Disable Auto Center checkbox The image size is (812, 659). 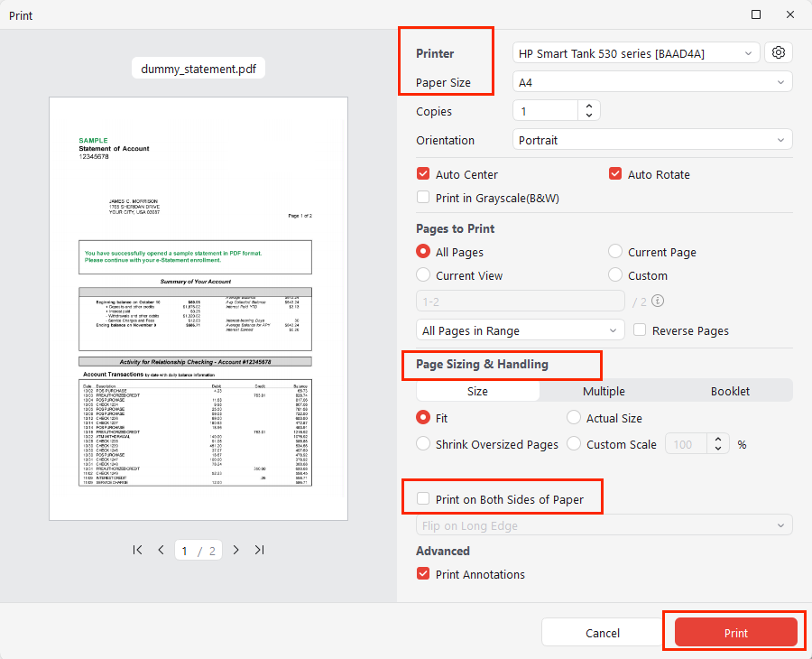(423, 173)
